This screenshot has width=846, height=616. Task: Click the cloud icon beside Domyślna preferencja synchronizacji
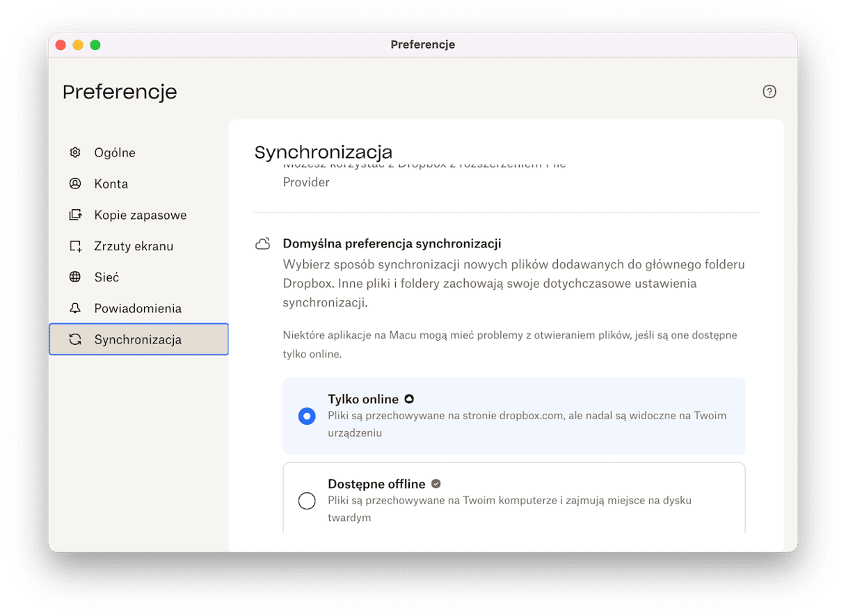pyautogui.click(x=262, y=244)
